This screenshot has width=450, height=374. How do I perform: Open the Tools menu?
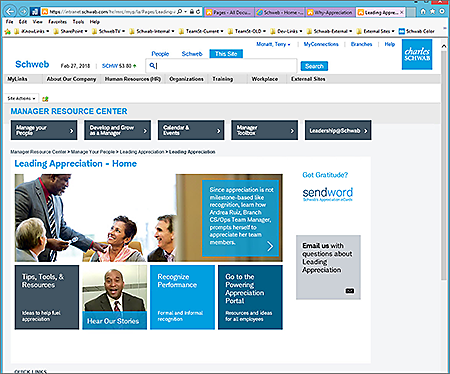tap(78, 22)
